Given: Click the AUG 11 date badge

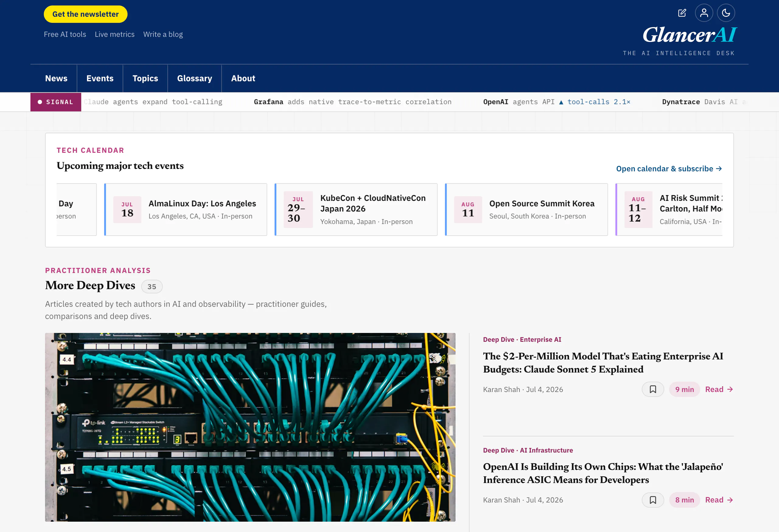Looking at the screenshot, I should pos(468,209).
